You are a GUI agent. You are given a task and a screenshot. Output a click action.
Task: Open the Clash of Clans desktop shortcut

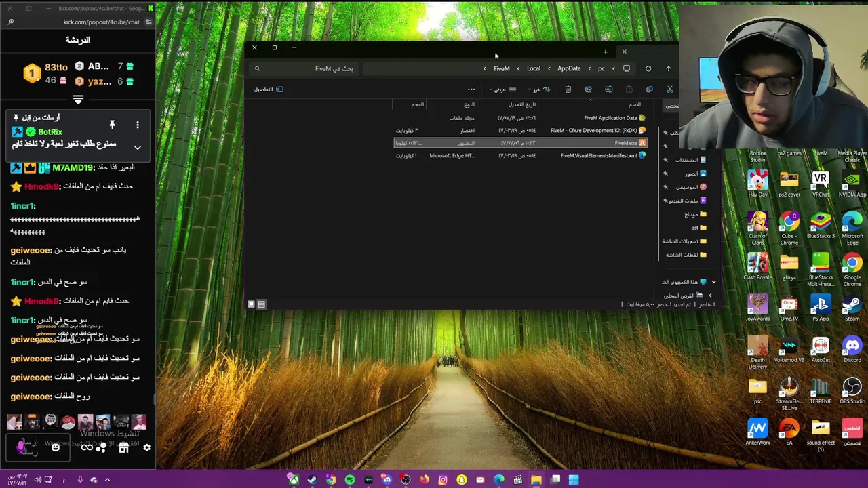(757, 229)
